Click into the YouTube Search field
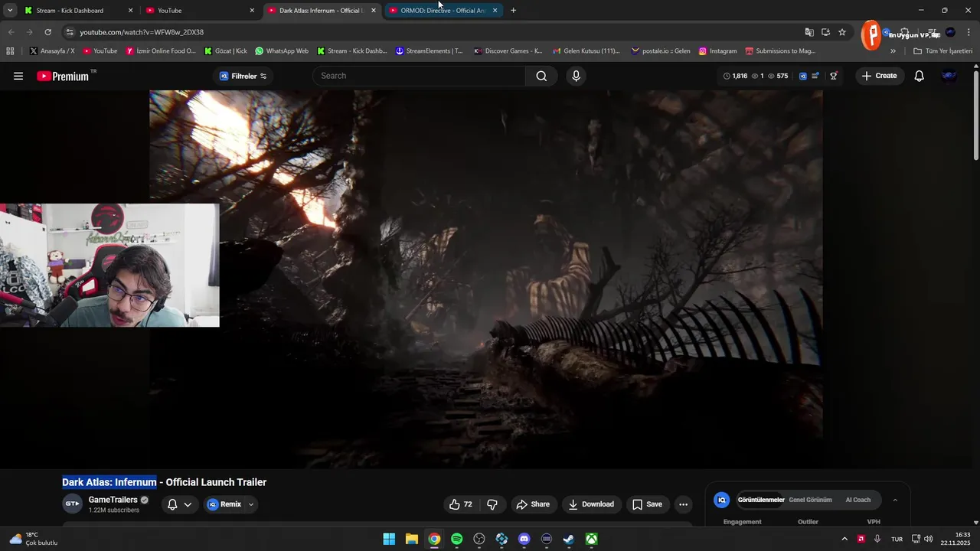This screenshot has height=551, width=980. (420, 76)
